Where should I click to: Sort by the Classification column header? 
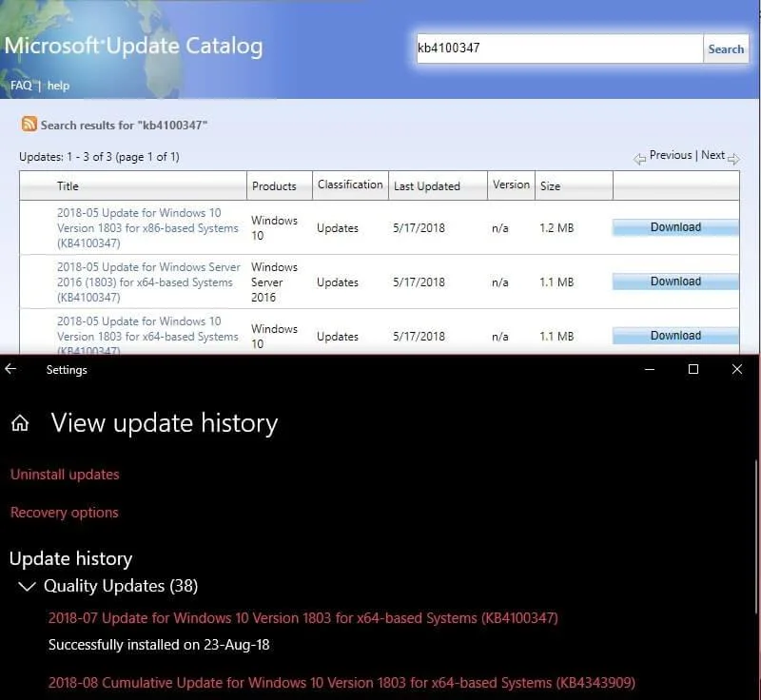coord(350,185)
